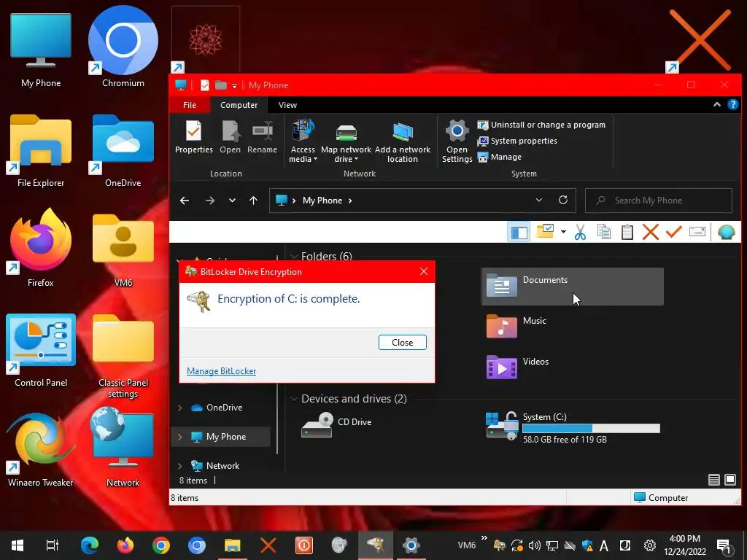Viewport: 747px width, 560px height.
Task: Go back with the left arrow
Action: pos(185,201)
